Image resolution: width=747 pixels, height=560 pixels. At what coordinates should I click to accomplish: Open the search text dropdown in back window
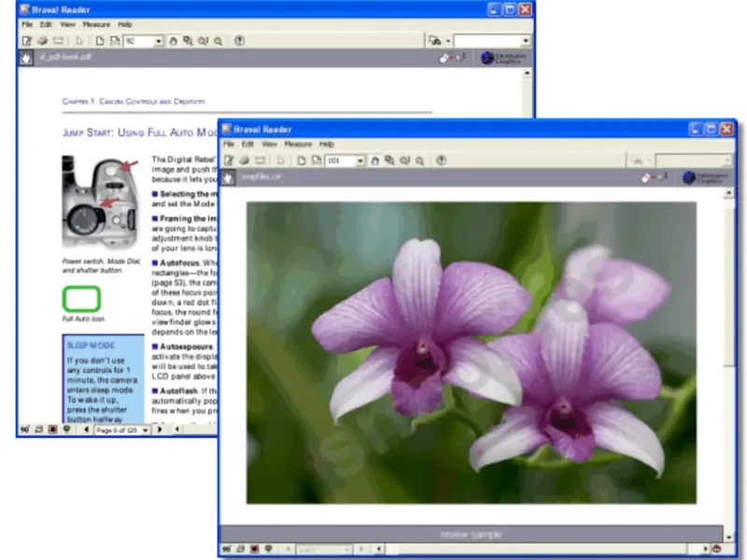click(526, 41)
